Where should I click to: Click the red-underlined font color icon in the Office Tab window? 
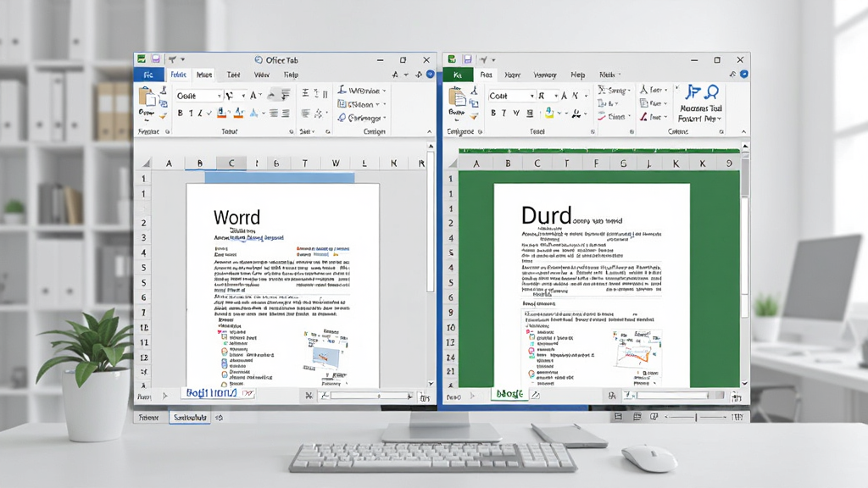click(x=222, y=114)
